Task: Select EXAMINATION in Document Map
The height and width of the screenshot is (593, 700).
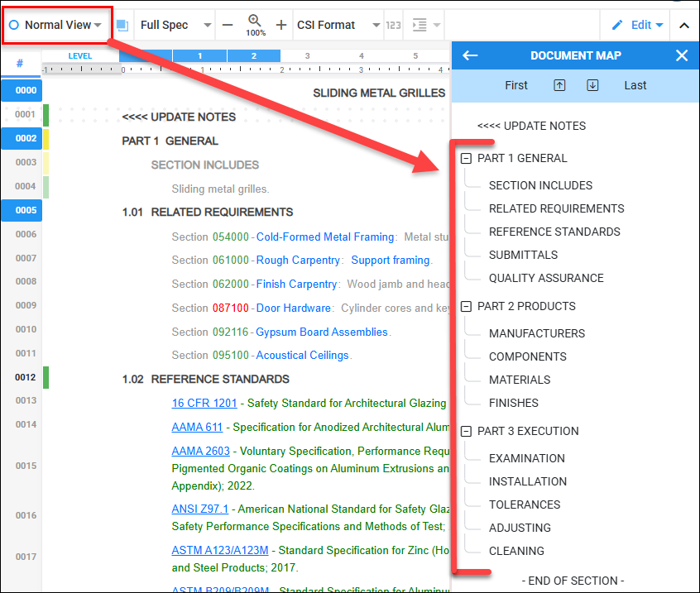Action: pyautogui.click(x=527, y=458)
